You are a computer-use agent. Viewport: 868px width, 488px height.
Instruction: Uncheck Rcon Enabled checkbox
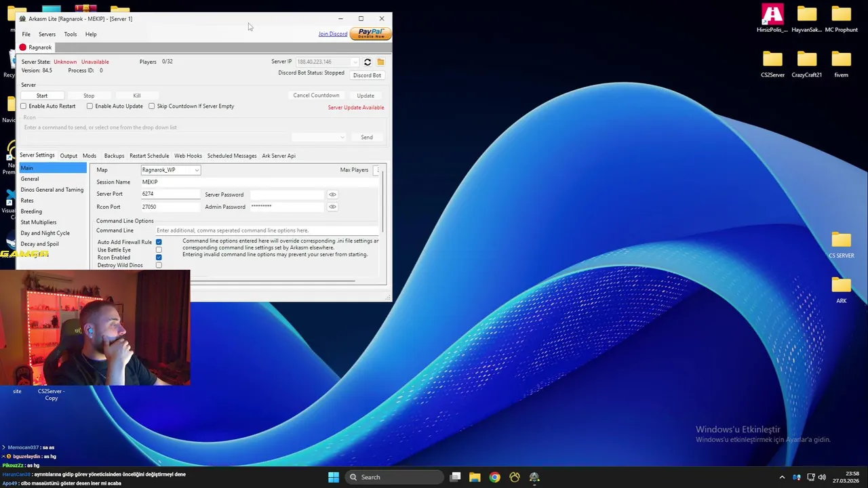[159, 258]
